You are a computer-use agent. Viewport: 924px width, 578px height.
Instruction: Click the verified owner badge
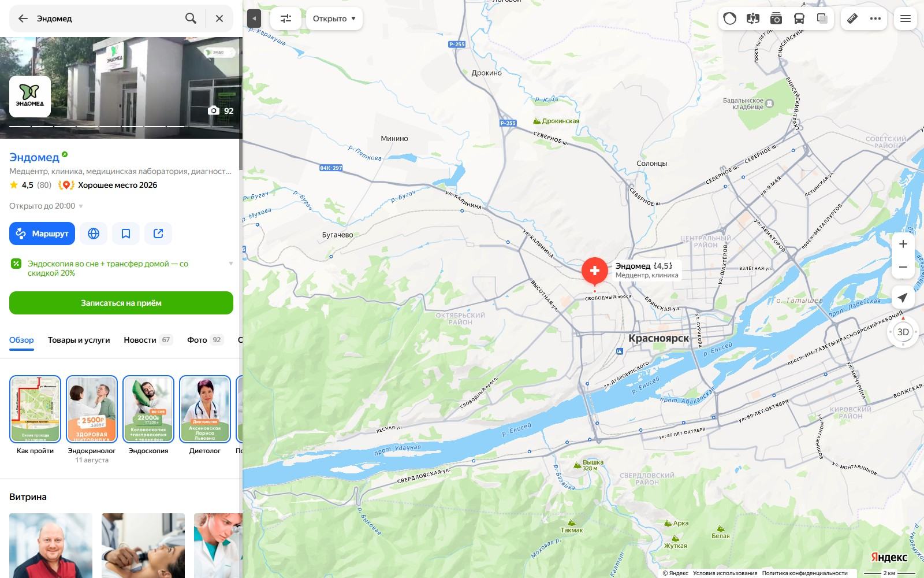(x=65, y=154)
